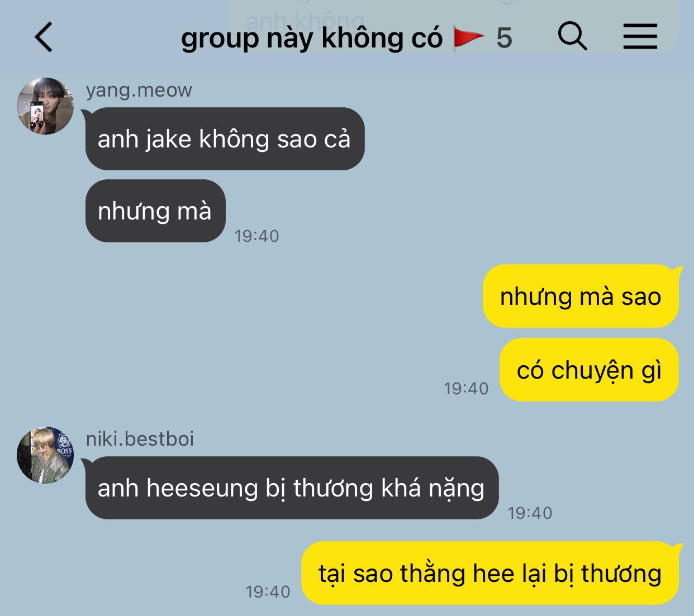Tap the timestamp next to heeseung message
The height and width of the screenshot is (616, 694).
[530, 513]
